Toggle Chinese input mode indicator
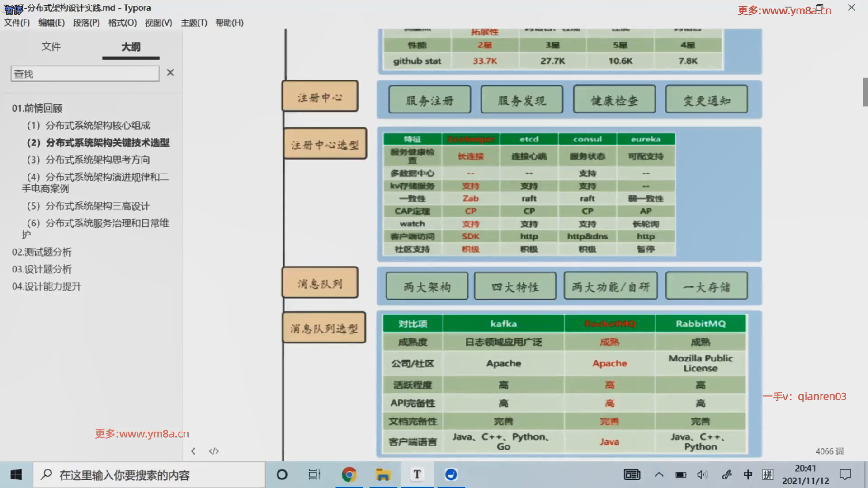This screenshot has width=868, height=488. click(x=748, y=474)
